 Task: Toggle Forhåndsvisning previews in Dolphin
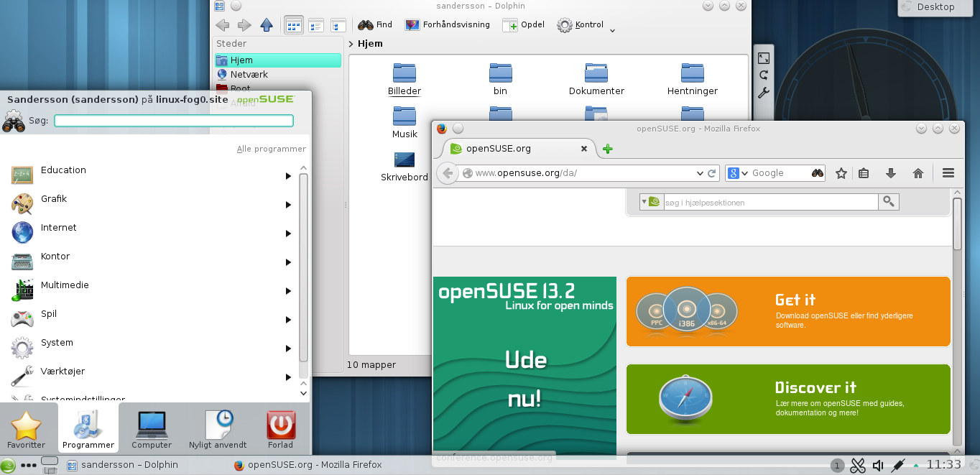coord(447,25)
